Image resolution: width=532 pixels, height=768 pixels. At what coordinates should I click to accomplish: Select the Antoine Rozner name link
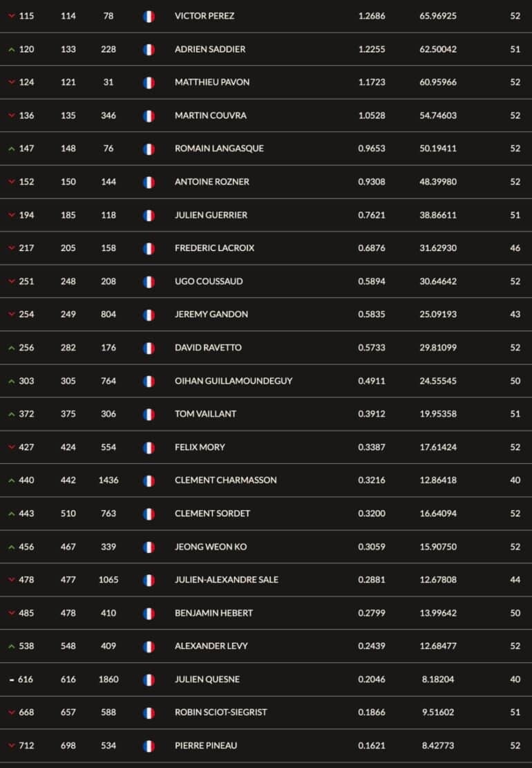pos(212,182)
